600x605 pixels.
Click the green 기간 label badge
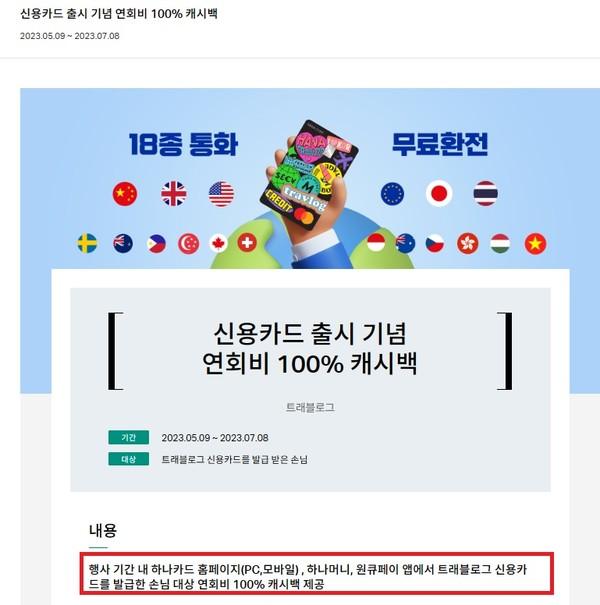[x=128, y=438]
